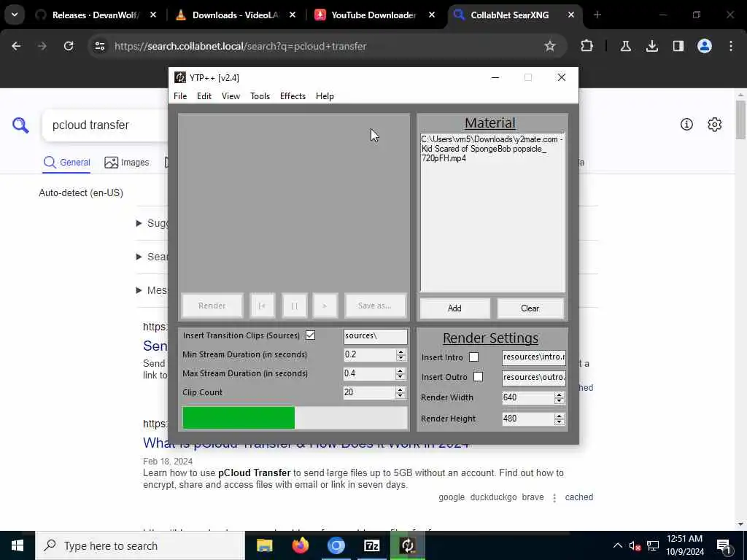Open the Help menu in YTP++

(325, 96)
